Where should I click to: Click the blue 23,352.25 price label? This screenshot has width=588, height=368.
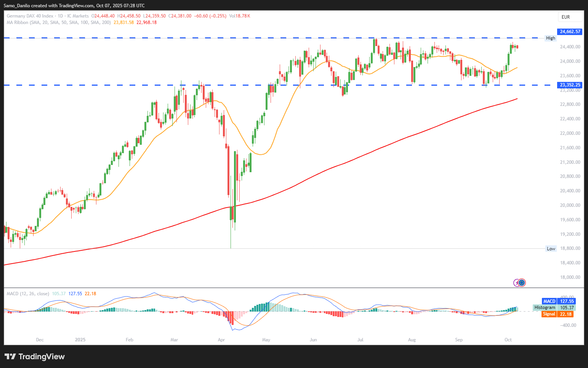[570, 85]
